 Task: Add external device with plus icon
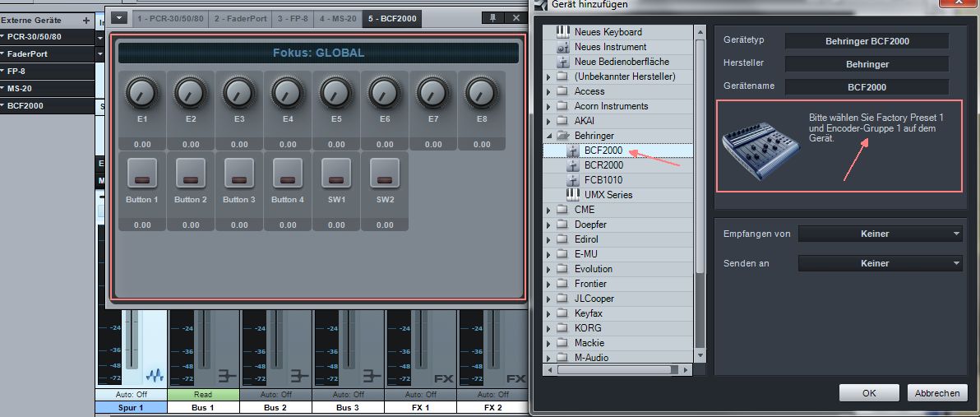click(x=86, y=21)
